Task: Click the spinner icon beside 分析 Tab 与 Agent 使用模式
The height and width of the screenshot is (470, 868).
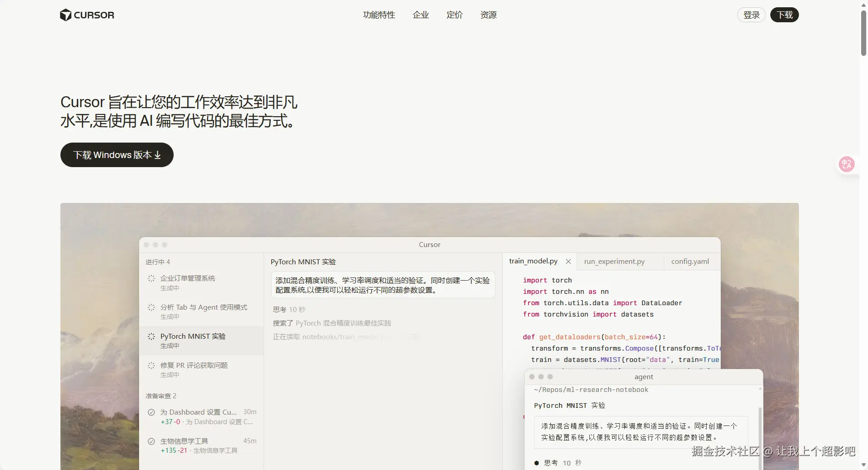Action: pos(151,307)
